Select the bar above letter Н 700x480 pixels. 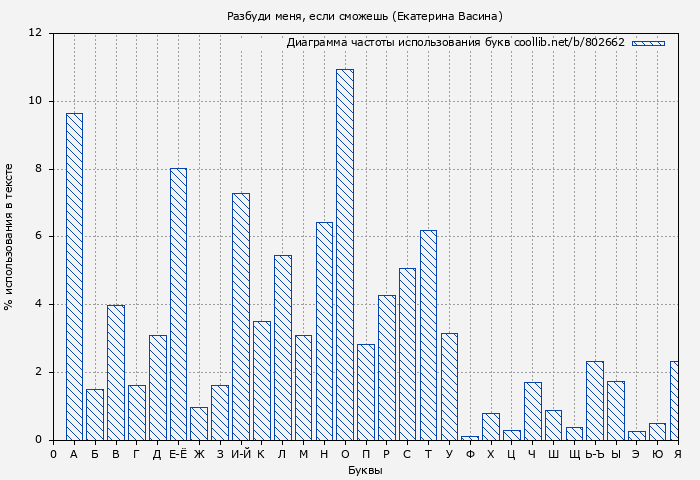point(324,331)
